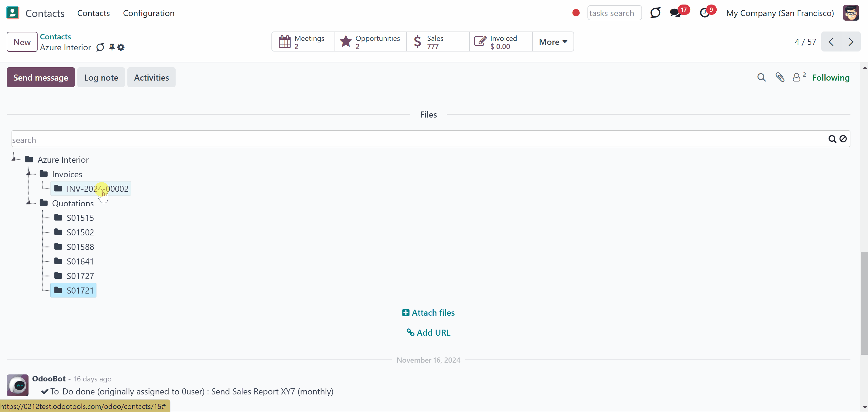Screen dimensions: 868x412
Task: Open conversations icon with 17 badge
Action: (675, 13)
